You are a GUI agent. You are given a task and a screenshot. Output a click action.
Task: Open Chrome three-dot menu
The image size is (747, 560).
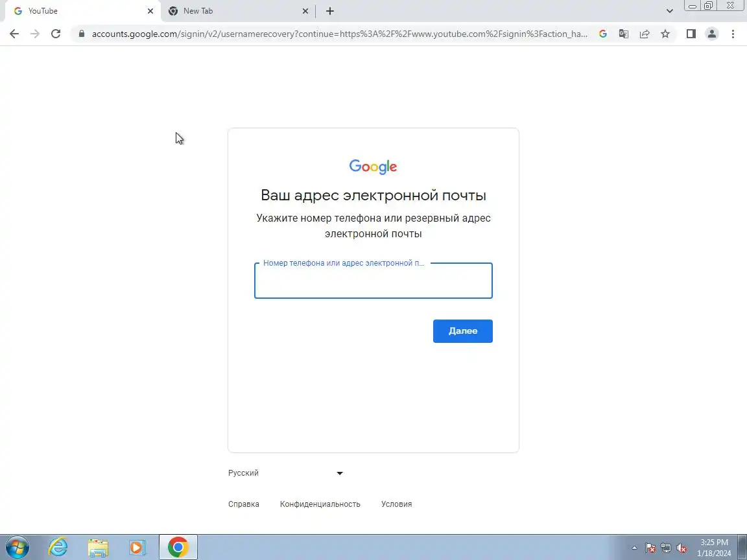tap(733, 34)
